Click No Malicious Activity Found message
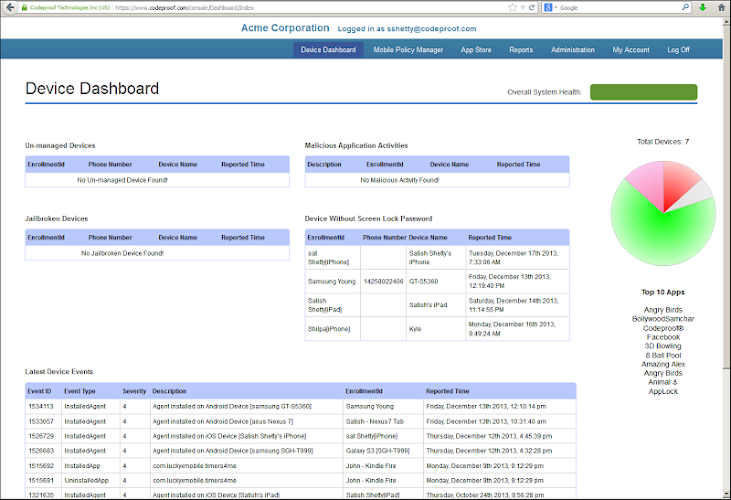This screenshot has width=731, height=500. tap(400, 180)
